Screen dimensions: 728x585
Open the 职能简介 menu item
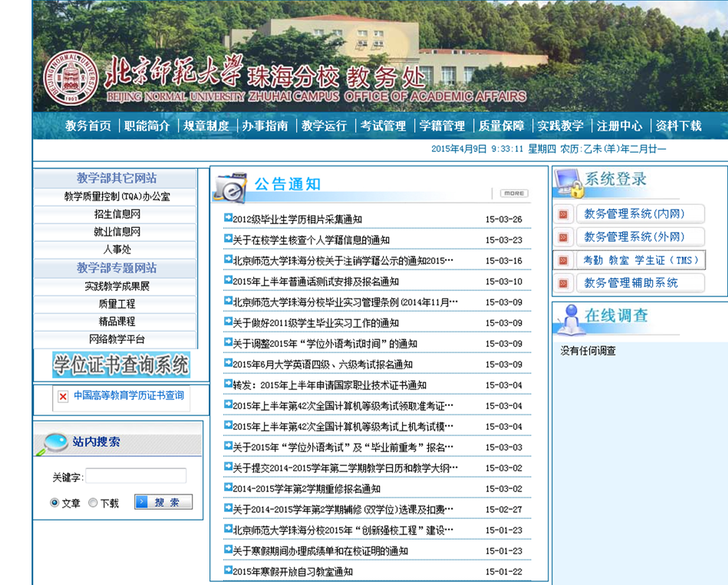click(x=147, y=125)
